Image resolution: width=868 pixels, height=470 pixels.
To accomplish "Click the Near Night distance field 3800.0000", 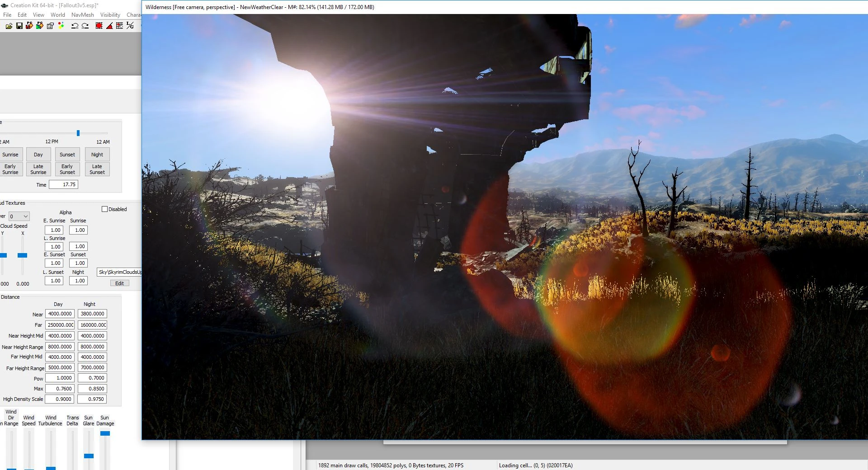I will point(92,314).
